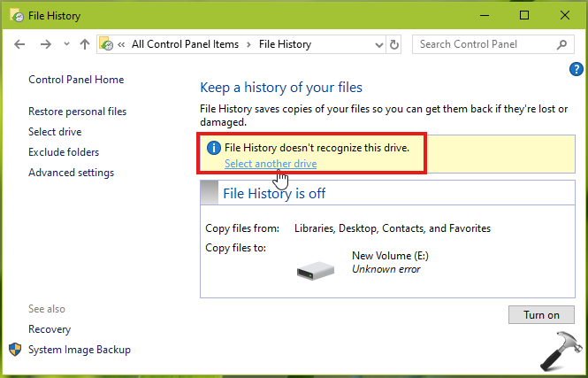Click the 'Keep a history of your files' heading
Image resolution: width=588 pixels, height=378 pixels.
click(x=281, y=88)
